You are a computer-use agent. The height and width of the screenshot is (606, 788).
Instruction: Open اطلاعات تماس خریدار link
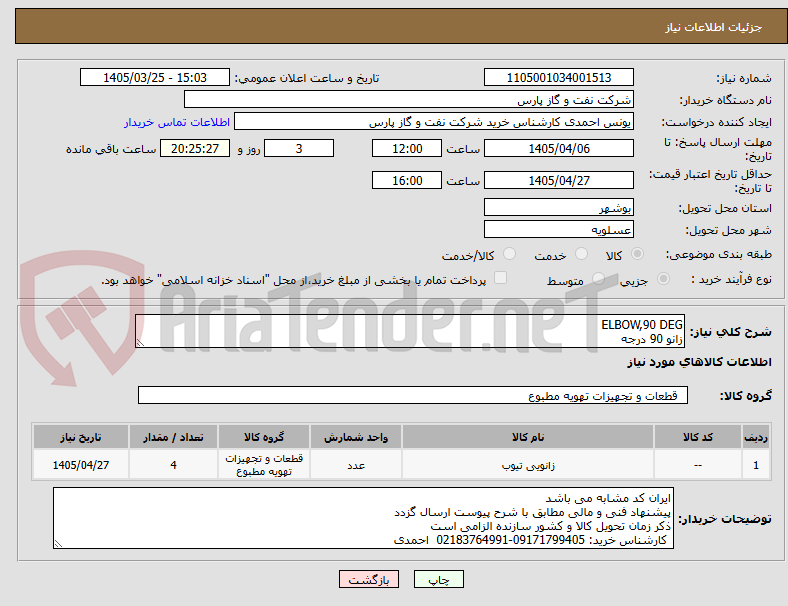click(177, 122)
